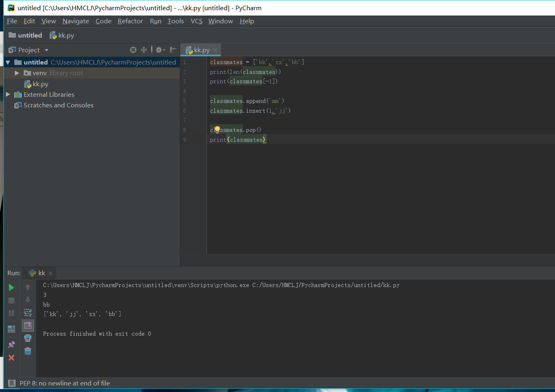Rerun the kk script with green play button
The image size is (555, 392).
coord(11,287)
